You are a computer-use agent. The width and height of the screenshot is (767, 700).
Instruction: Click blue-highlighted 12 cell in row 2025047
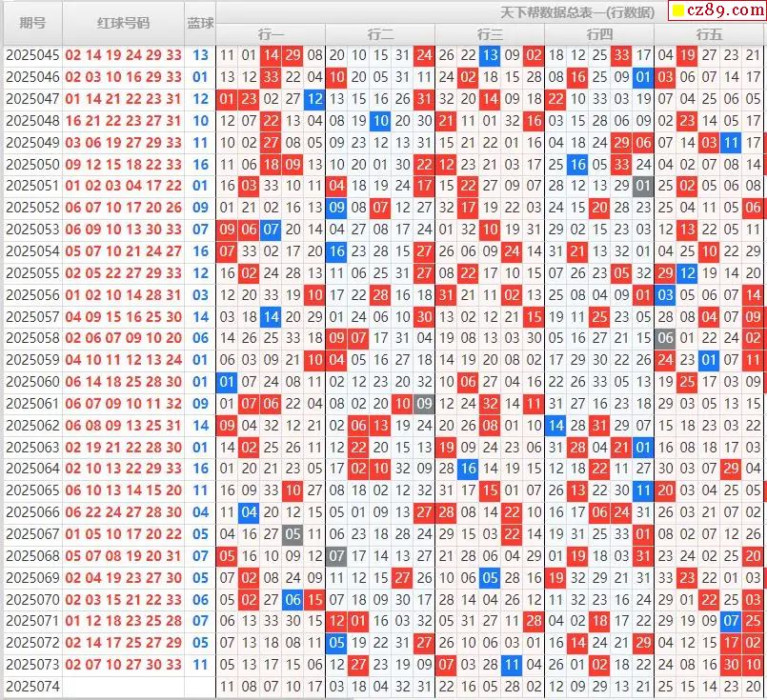point(314,99)
